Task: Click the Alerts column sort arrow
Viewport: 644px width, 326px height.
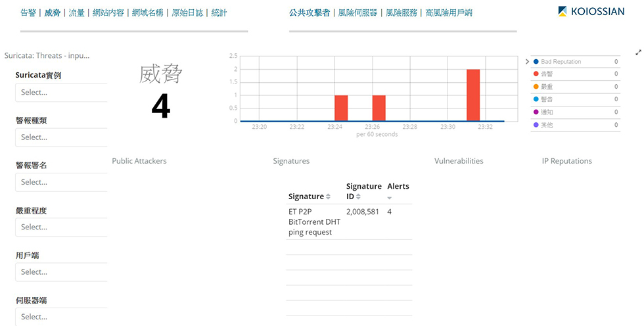Action: pyautogui.click(x=390, y=198)
